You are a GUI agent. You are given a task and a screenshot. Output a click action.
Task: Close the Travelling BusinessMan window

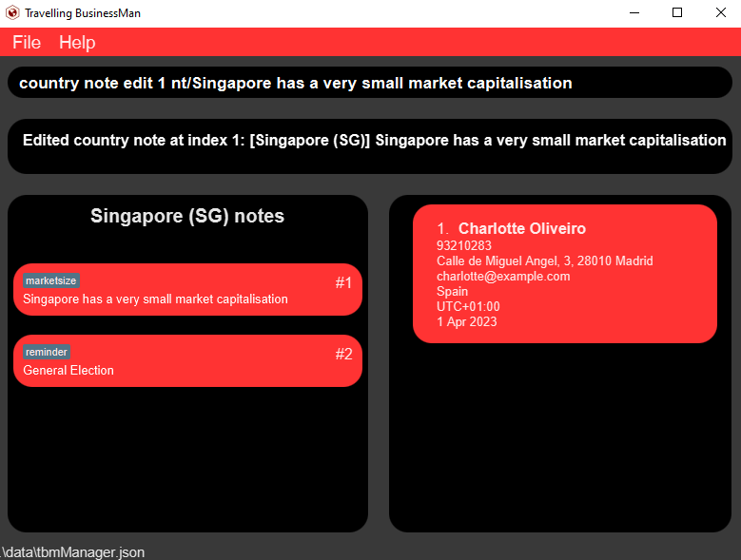tap(721, 12)
